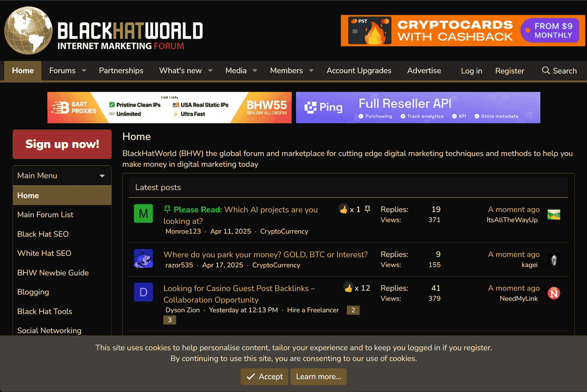Image resolution: width=587 pixels, height=392 pixels.
Task: Accept the cookie notice
Action: (x=264, y=377)
